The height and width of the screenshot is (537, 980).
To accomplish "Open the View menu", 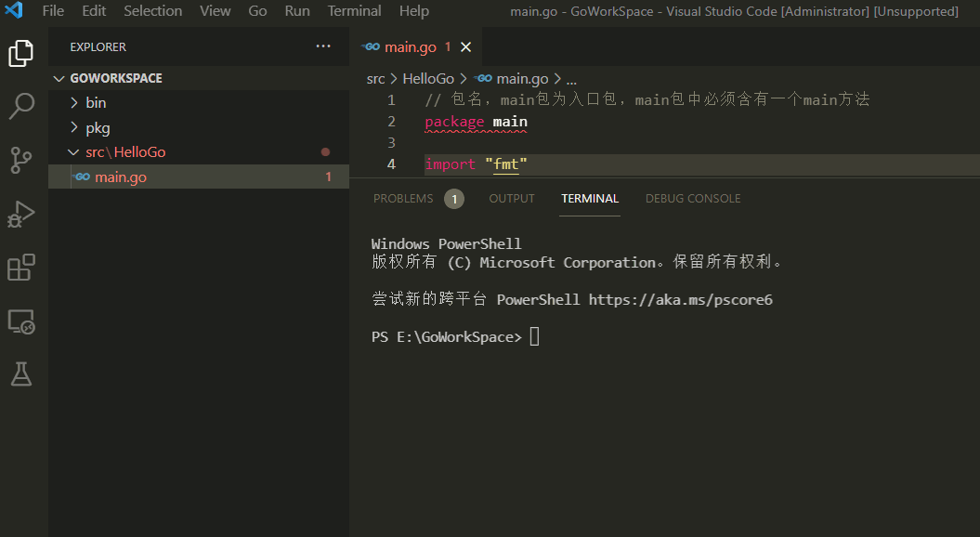I will 215,10.
